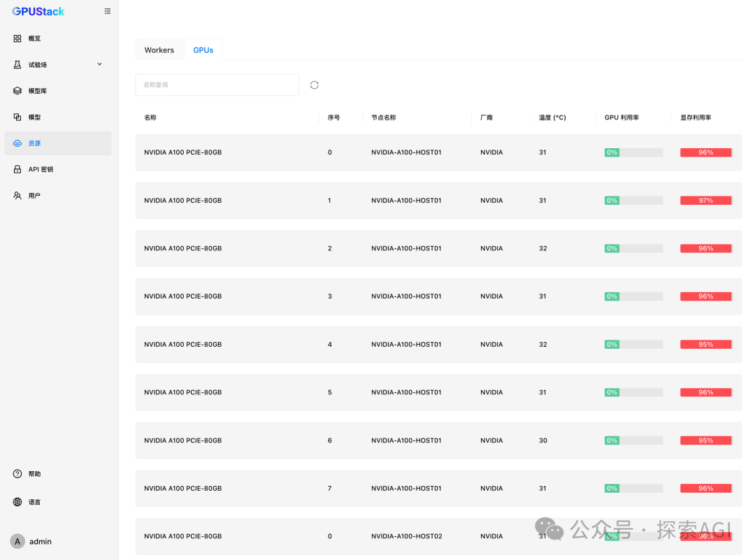The image size is (755, 560).
Task: Expand the 试验场 submenu chevron
Action: click(100, 64)
